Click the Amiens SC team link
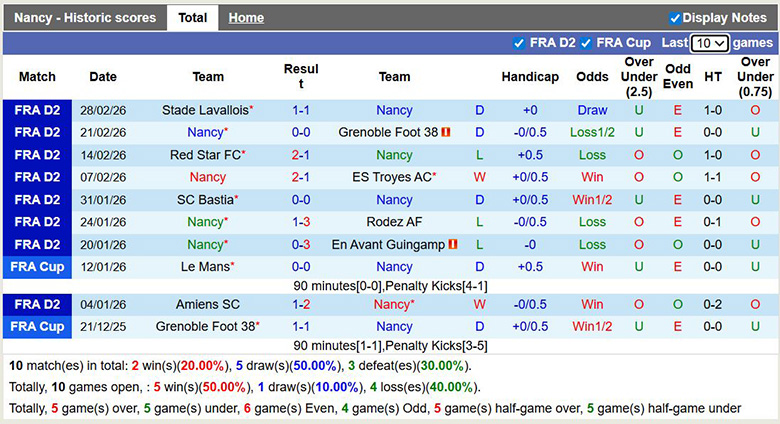The width and height of the screenshot is (780, 424). [208, 304]
